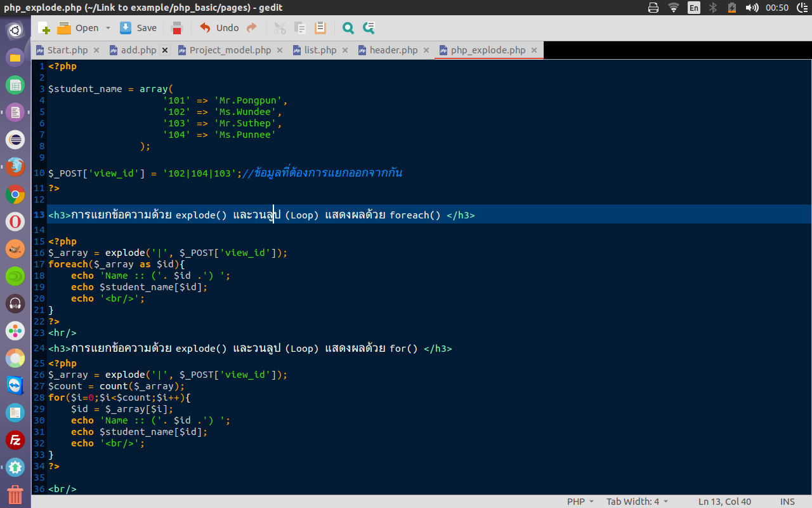The width and height of the screenshot is (812, 508).
Task: Close the add.php tab
Action: click(164, 50)
